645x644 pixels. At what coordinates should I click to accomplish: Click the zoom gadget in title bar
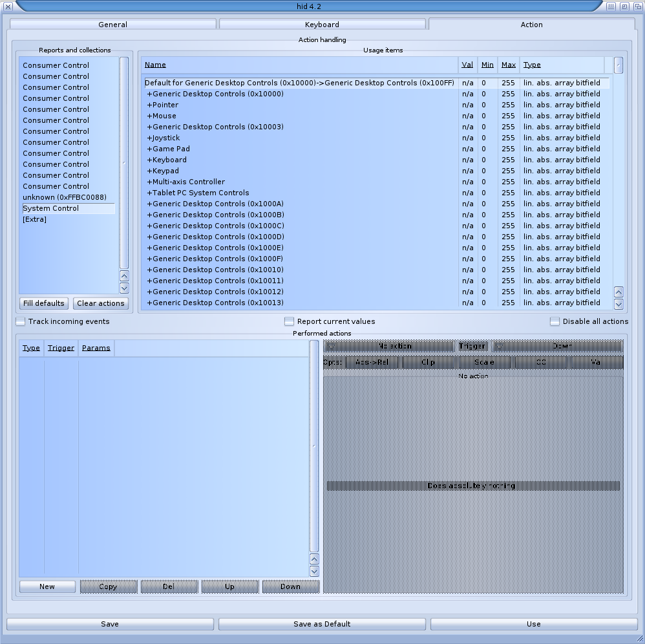(x=624, y=6)
